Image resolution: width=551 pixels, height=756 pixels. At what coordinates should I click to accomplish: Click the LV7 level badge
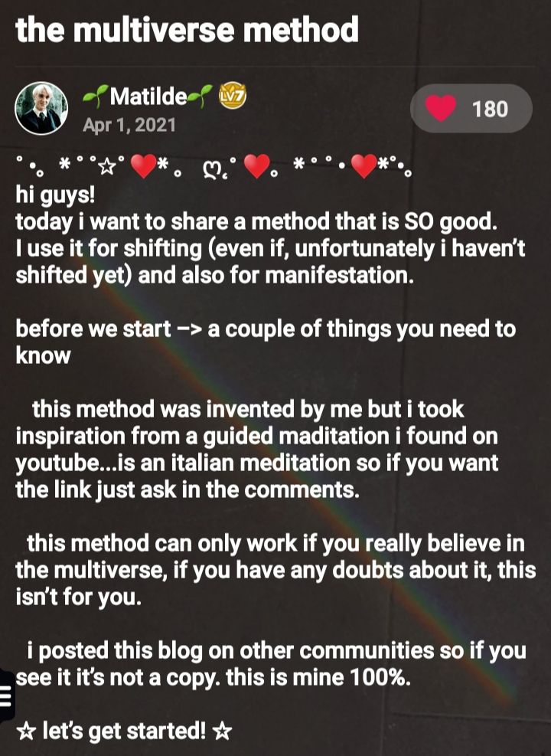[x=233, y=96]
